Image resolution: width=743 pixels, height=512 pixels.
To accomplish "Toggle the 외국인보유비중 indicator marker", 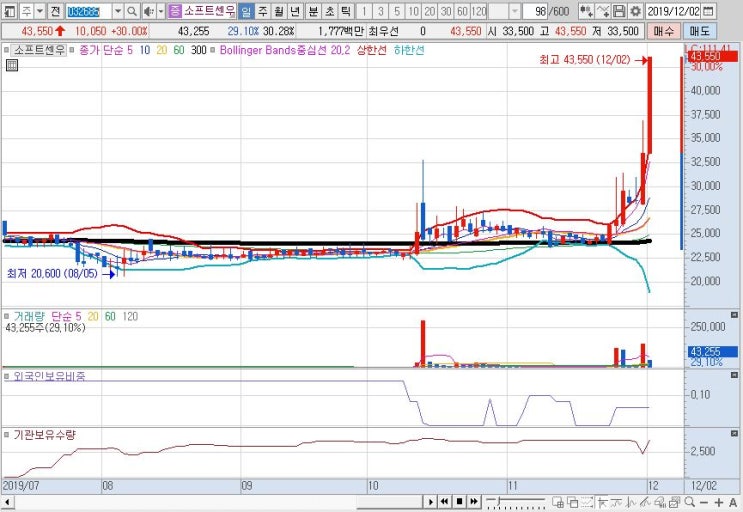I will [6, 377].
